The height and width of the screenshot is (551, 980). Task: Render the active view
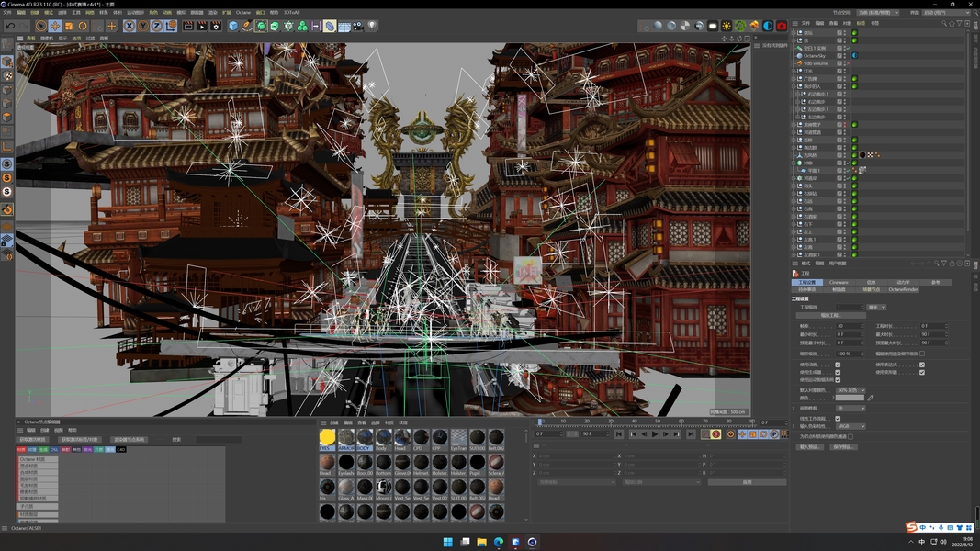pyautogui.click(x=188, y=26)
